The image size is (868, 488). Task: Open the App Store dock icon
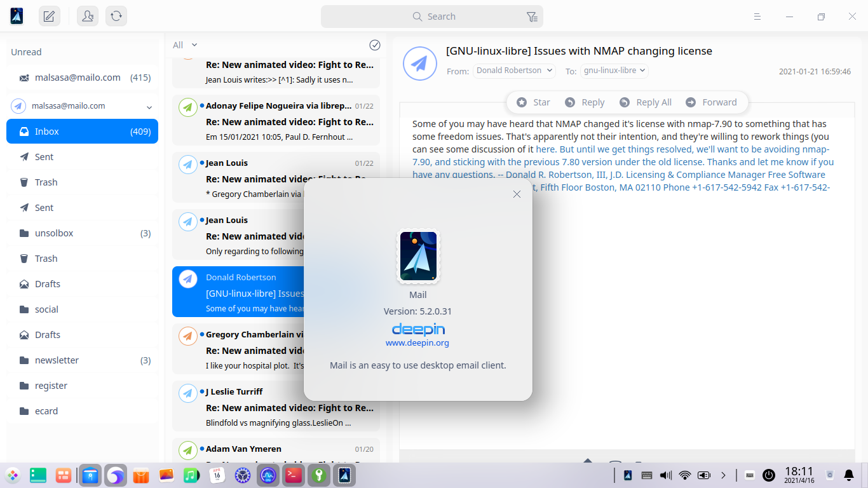click(140, 475)
